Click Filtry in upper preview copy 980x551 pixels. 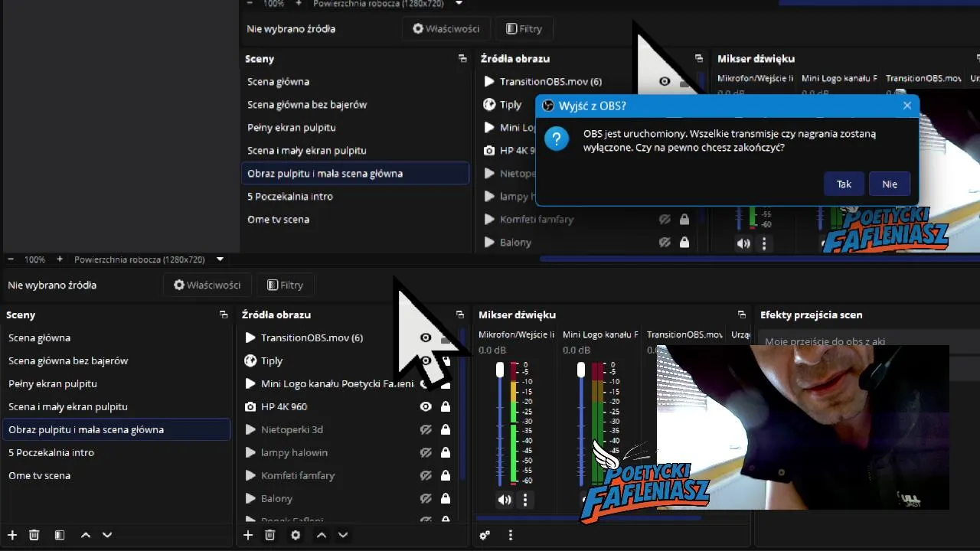524,28
